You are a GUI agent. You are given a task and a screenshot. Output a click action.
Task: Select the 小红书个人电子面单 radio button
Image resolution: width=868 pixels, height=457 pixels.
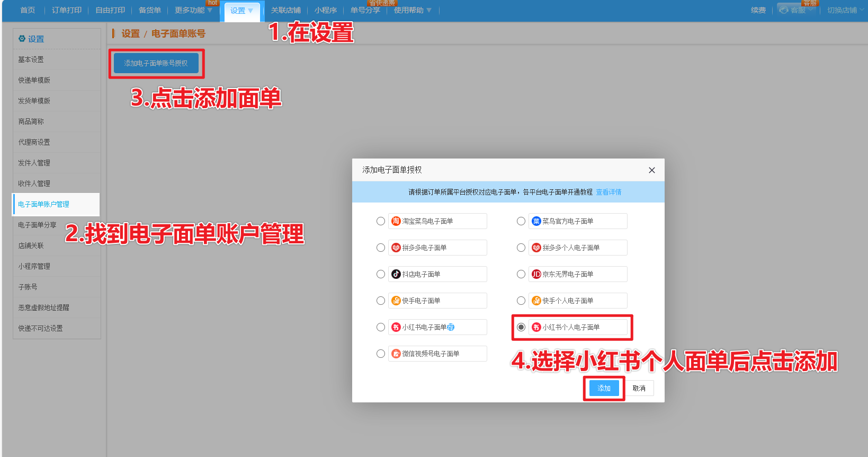tap(521, 327)
